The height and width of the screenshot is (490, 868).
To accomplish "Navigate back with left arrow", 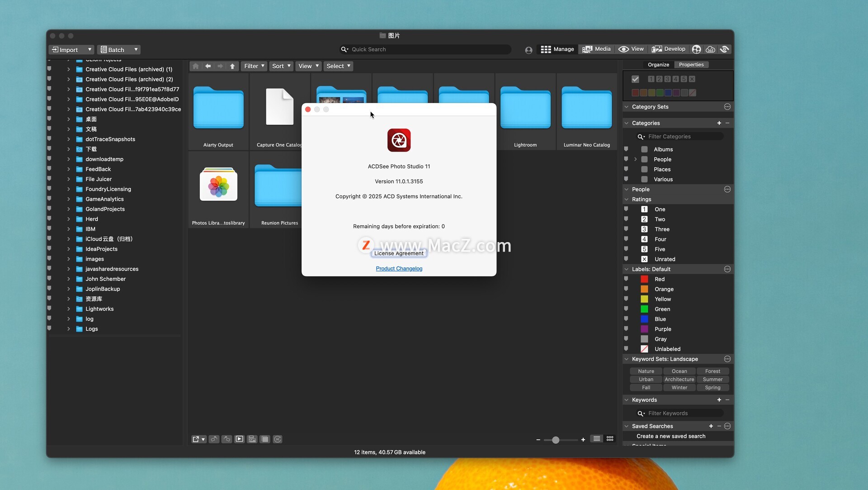I will click(x=208, y=66).
